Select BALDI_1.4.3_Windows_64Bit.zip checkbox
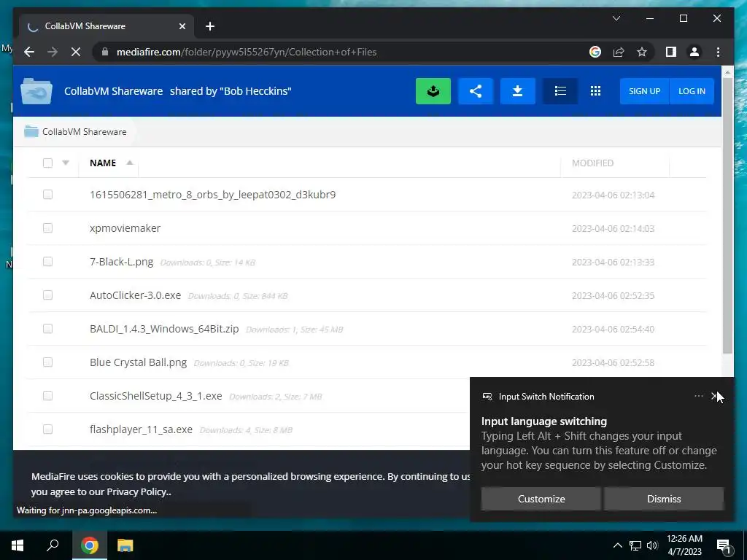747x560 pixels. pos(47,329)
